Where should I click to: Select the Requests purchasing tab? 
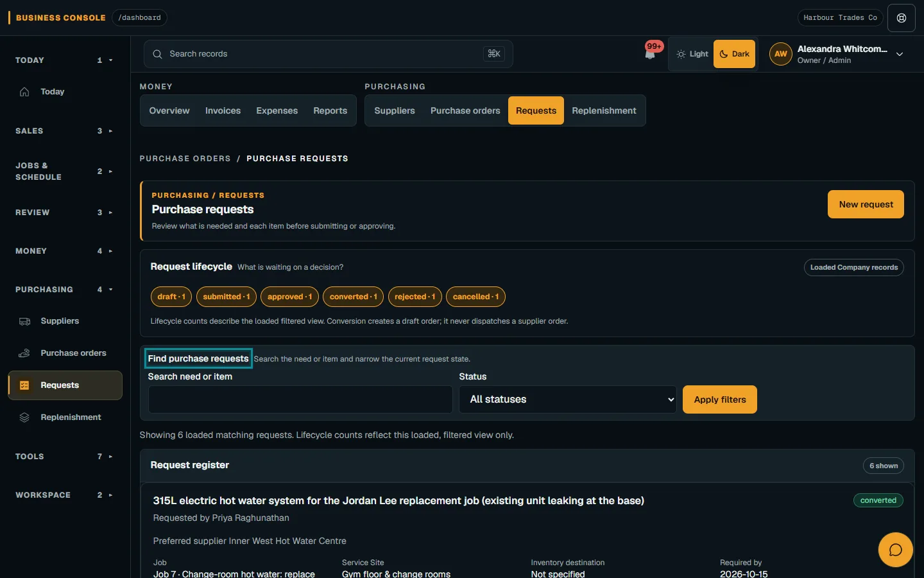point(536,110)
